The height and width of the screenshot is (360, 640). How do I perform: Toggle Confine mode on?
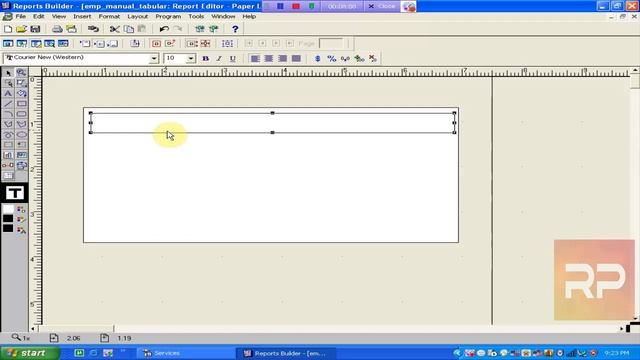click(156, 43)
